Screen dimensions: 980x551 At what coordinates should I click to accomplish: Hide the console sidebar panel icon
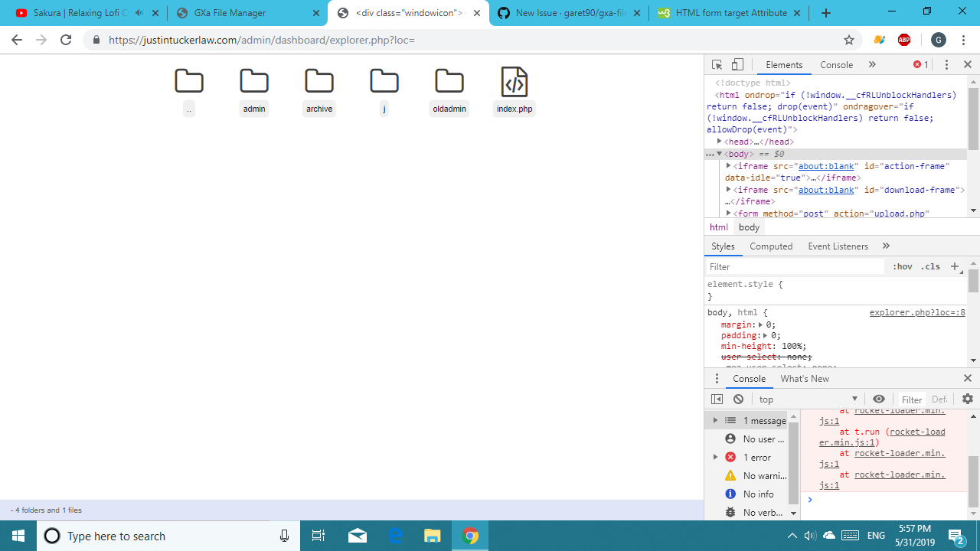click(717, 399)
